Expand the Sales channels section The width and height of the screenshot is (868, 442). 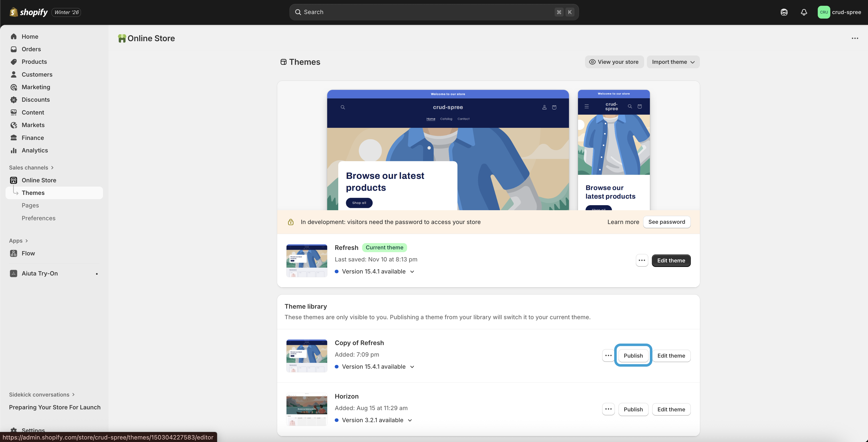pyautogui.click(x=31, y=168)
